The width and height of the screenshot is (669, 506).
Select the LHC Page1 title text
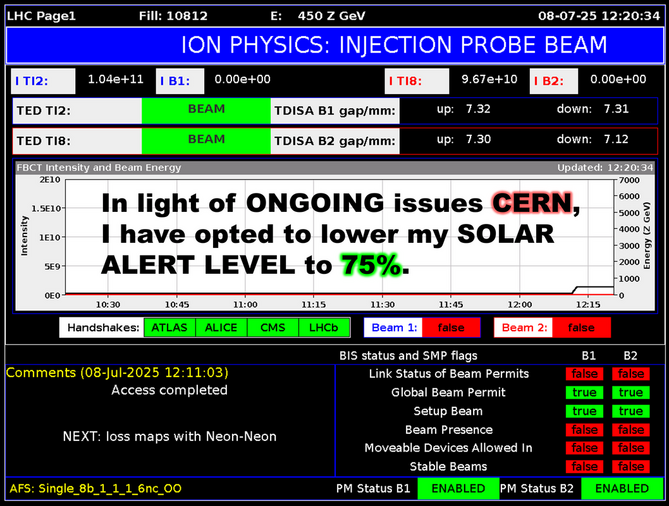(41, 16)
